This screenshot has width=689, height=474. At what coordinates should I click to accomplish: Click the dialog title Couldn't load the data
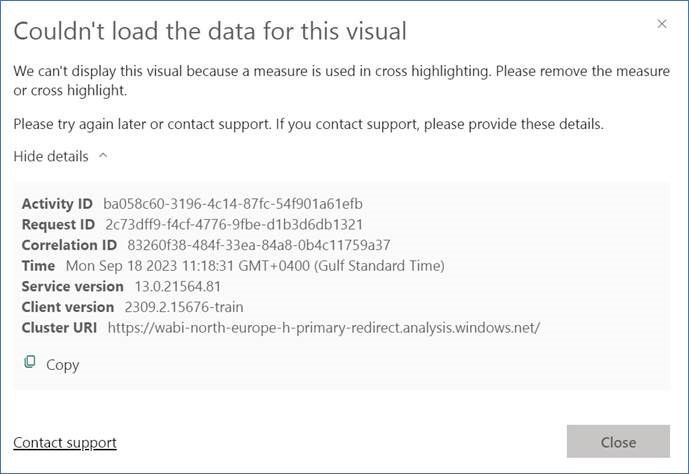coord(210,31)
